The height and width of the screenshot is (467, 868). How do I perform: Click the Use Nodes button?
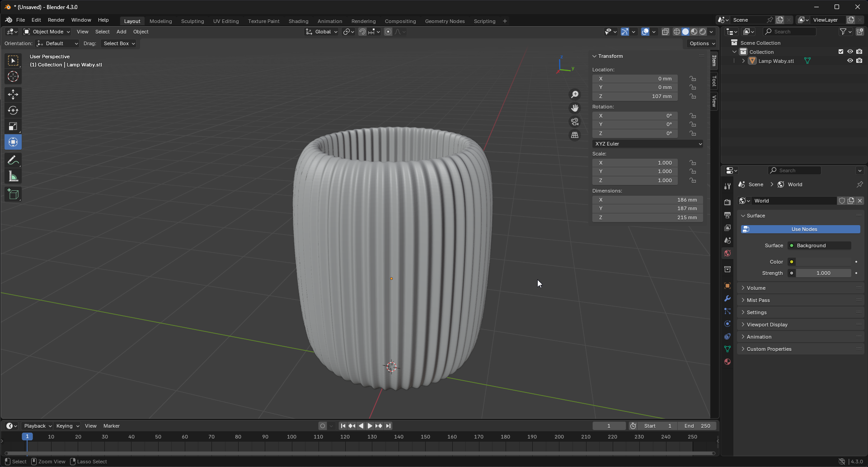801,229
